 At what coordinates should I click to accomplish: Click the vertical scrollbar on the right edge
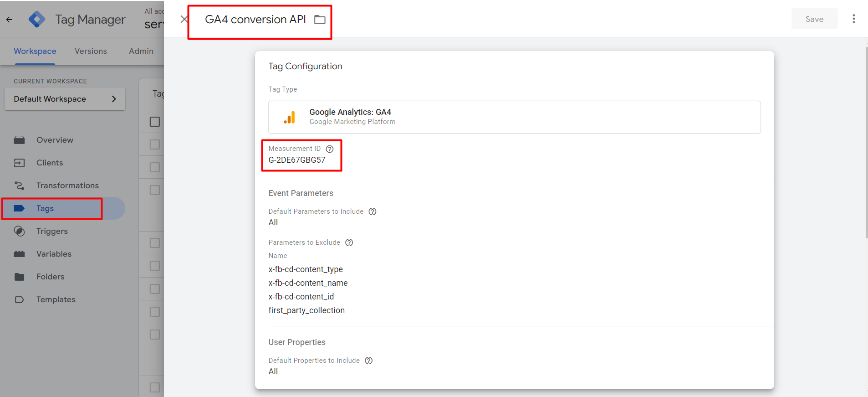[866, 142]
